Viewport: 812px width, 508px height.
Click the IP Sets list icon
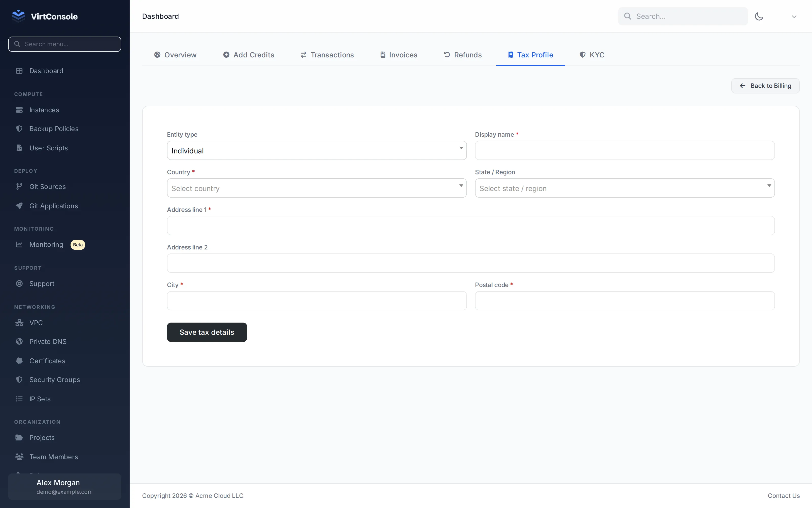pos(19,399)
